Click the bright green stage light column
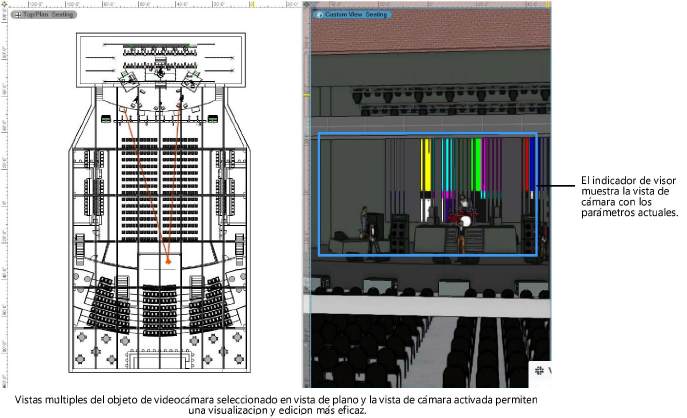The height and width of the screenshot is (418, 687). (478, 163)
